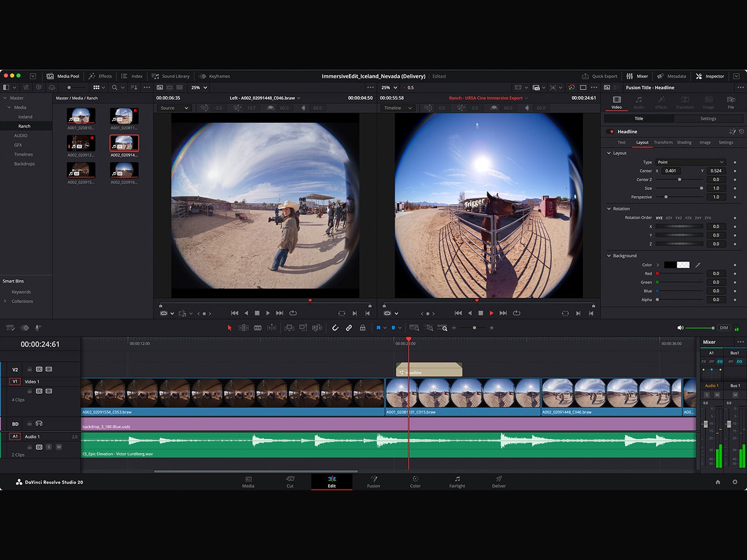Open the Type dropdown showing Point
Image resolution: width=747 pixels, height=560 pixels.
tap(690, 162)
